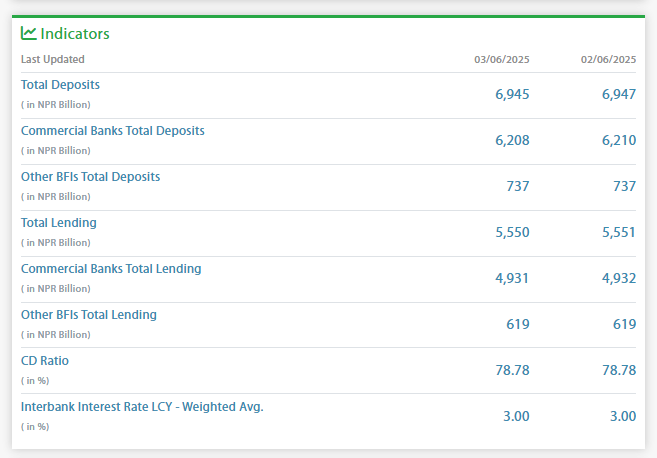Screen dimensions: 657x458
Task: Select the 5,551 Total Lending value
Action: pos(619,232)
